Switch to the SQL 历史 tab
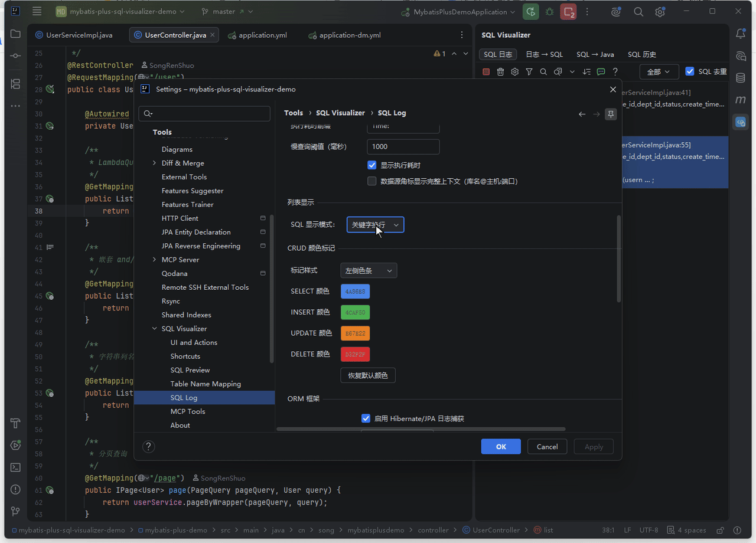756x543 pixels. click(x=642, y=54)
